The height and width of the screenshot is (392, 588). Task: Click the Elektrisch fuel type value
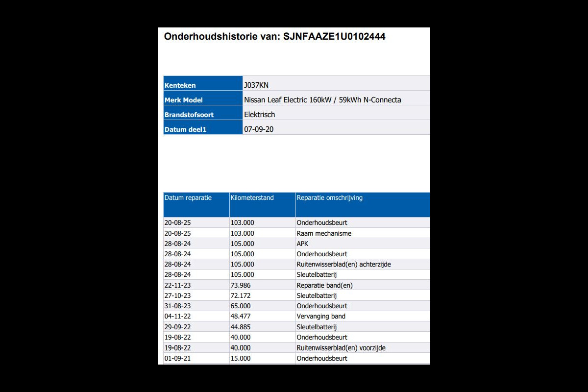coord(260,115)
